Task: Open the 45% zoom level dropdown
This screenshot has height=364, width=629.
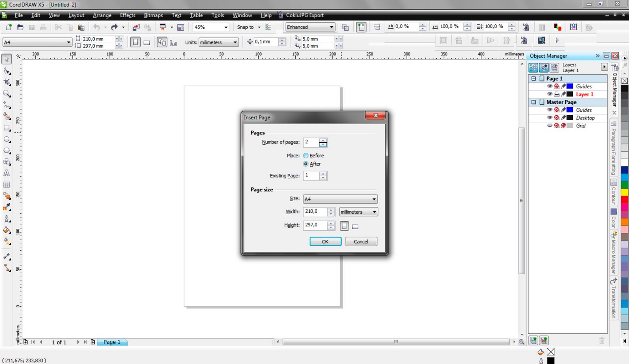Action: [x=225, y=27]
